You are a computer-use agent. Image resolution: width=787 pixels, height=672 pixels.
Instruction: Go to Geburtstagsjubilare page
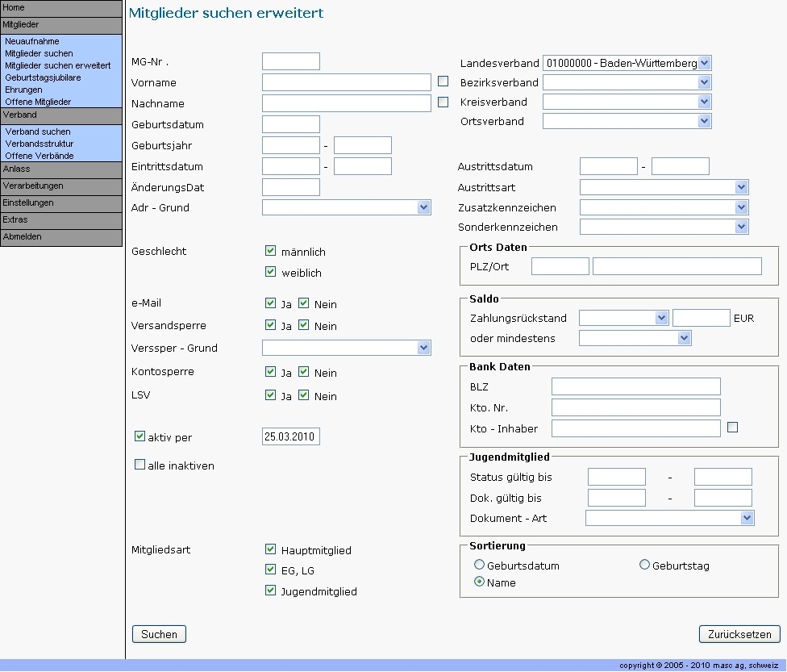(43, 77)
